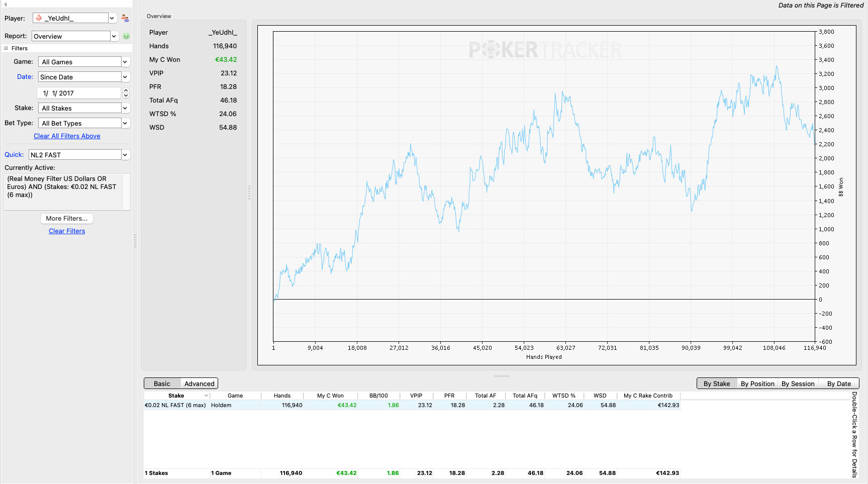Select the By Position tab
The height and width of the screenshot is (484, 868).
pyautogui.click(x=757, y=383)
